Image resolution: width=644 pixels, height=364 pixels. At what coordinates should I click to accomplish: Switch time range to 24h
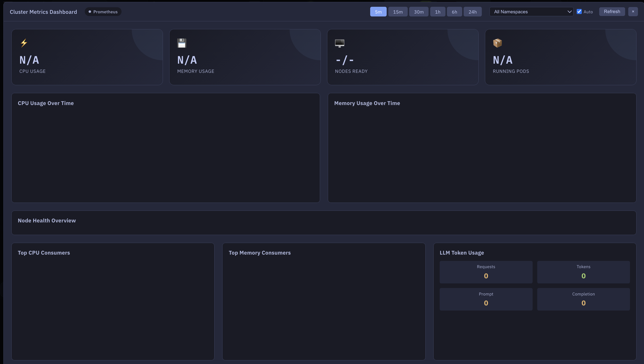472,12
